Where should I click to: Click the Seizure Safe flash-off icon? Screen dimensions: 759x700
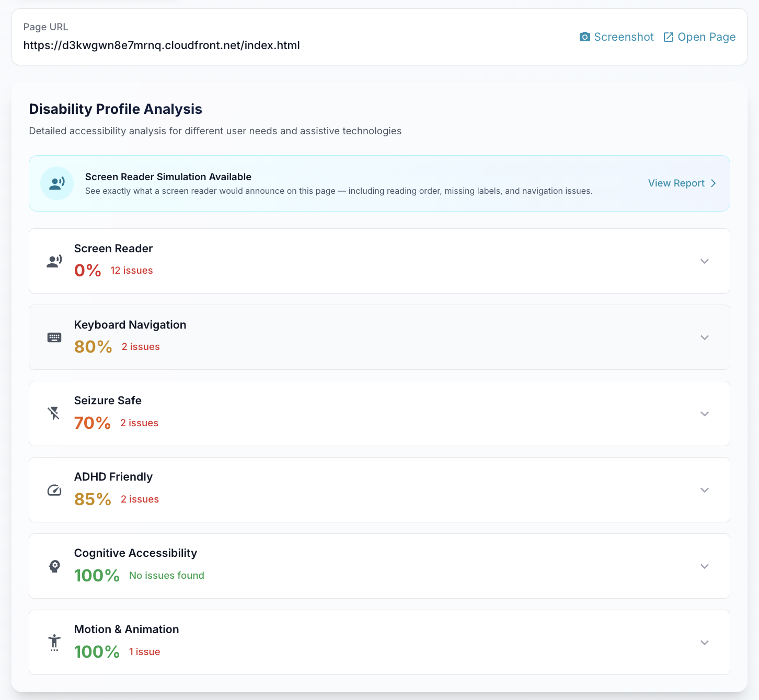click(54, 414)
